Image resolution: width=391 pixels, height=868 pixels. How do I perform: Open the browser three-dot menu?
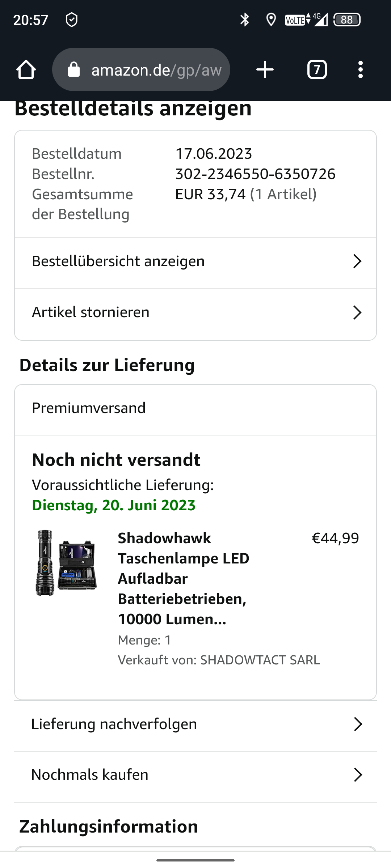point(360,69)
